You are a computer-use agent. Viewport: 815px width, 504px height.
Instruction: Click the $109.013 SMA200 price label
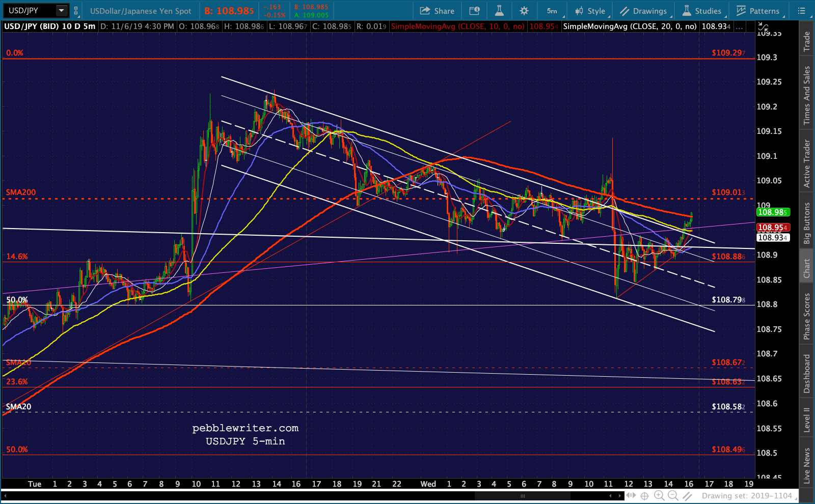coord(728,192)
